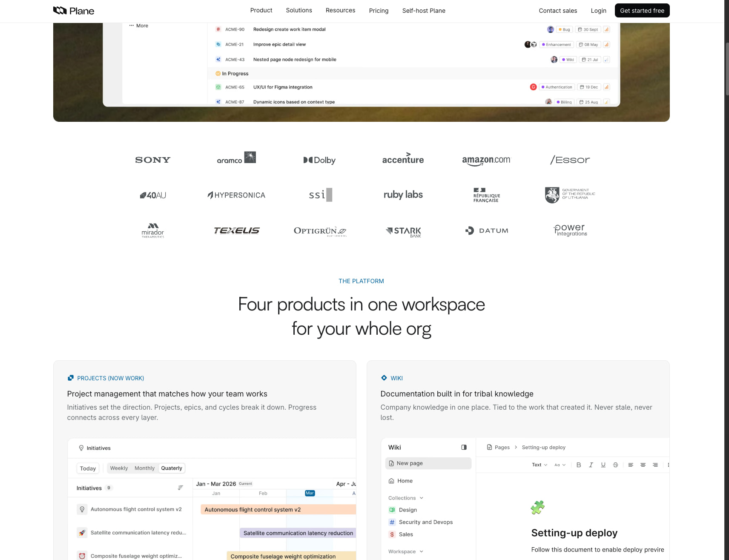Click the Initiatives sort order icon
Image resolution: width=729 pixels, height=560 pixels.
tap(181, 488)
